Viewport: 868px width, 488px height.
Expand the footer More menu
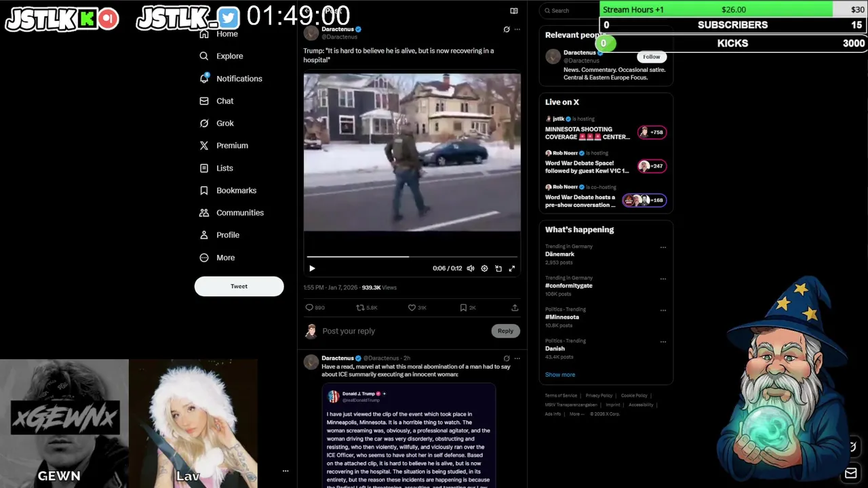pos(576,414)
